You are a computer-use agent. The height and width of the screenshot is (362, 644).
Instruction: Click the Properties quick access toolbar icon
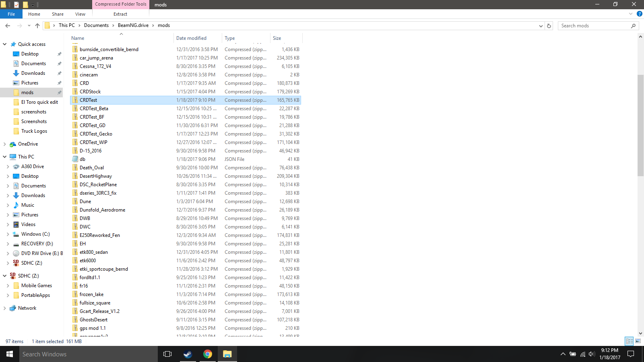point(17,4)
